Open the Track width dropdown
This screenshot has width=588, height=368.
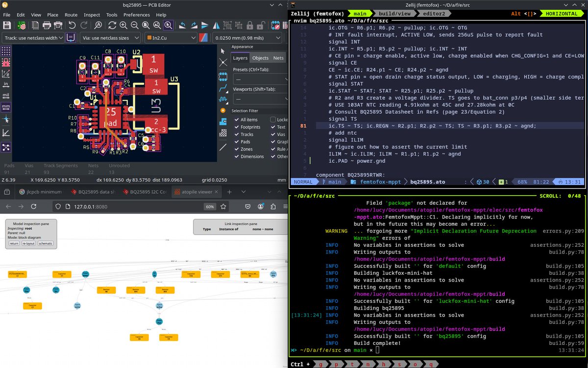pyautogui.click(x=33, y=38)
